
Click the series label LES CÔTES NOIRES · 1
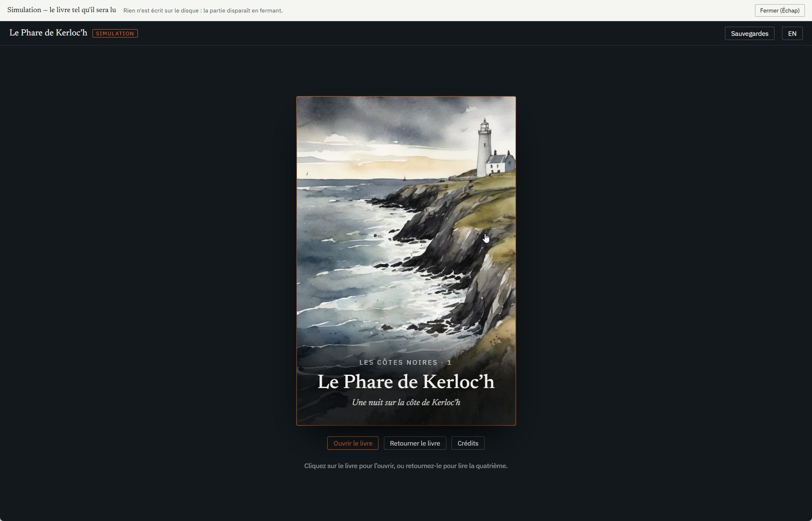pos(406,363)
